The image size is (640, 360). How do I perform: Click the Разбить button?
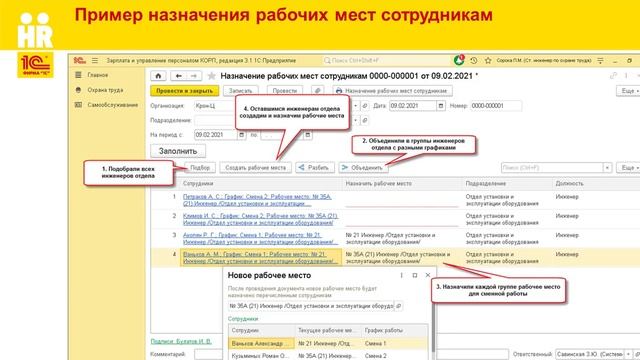pyautogui.click(x=315, y=168)
